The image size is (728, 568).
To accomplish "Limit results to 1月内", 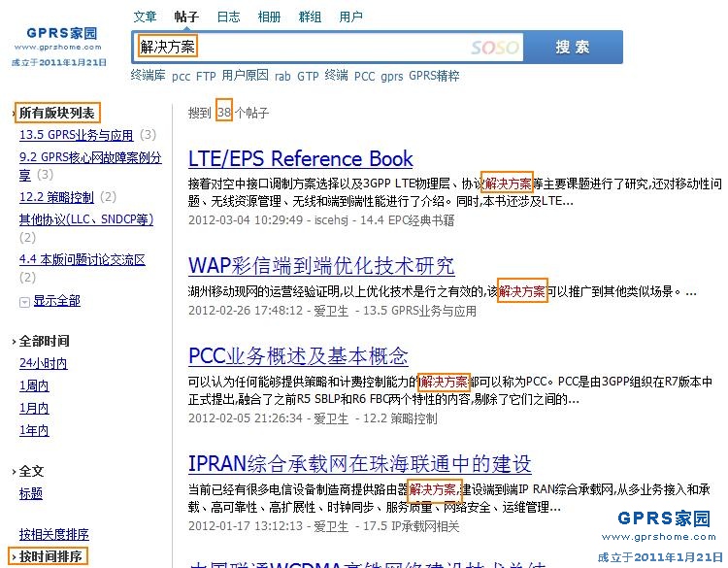I will tap(34, 408).
